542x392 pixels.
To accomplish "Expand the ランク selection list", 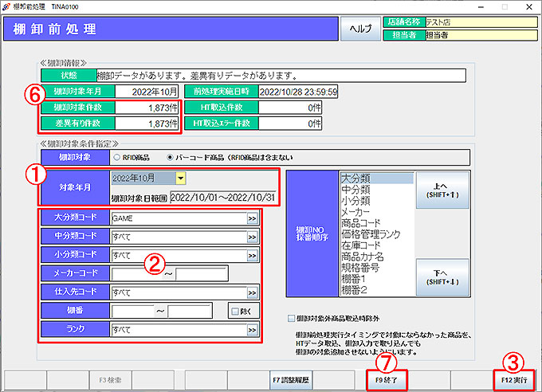I will pos(253,329).
